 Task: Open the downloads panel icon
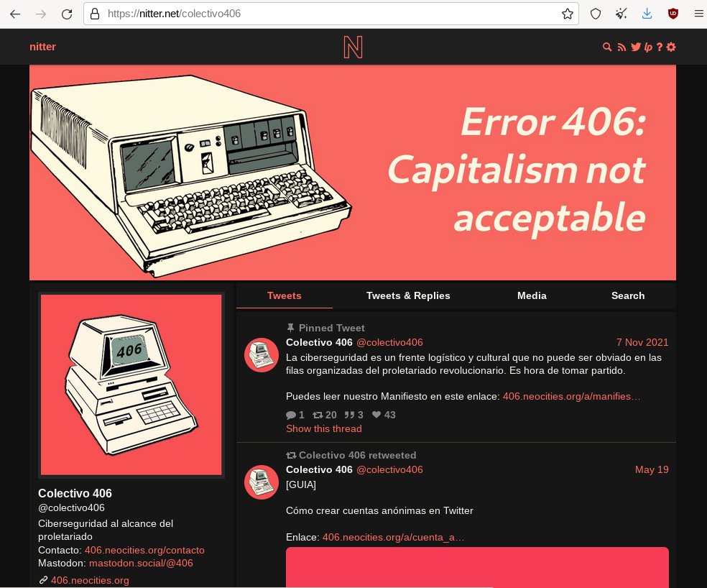[647, 14]
